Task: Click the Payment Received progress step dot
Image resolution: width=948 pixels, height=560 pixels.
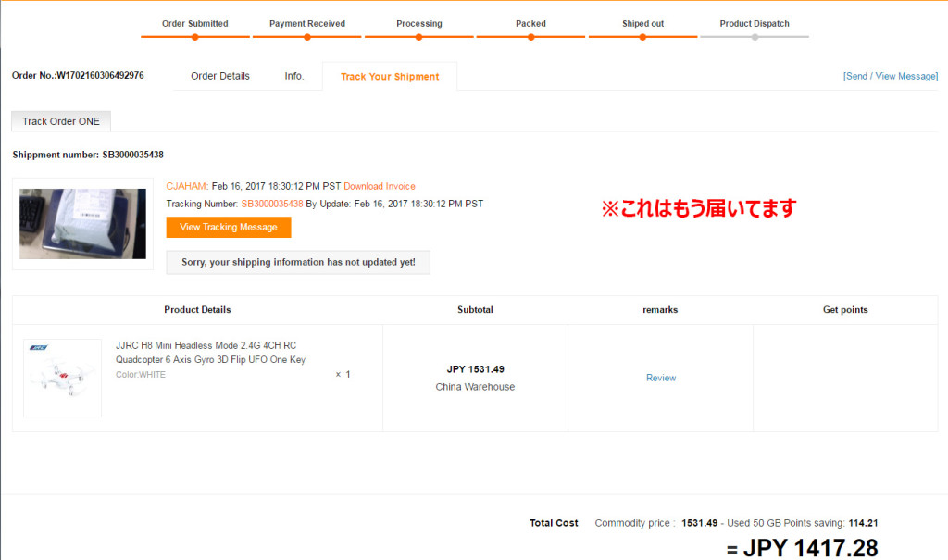Action: (306, 37)
